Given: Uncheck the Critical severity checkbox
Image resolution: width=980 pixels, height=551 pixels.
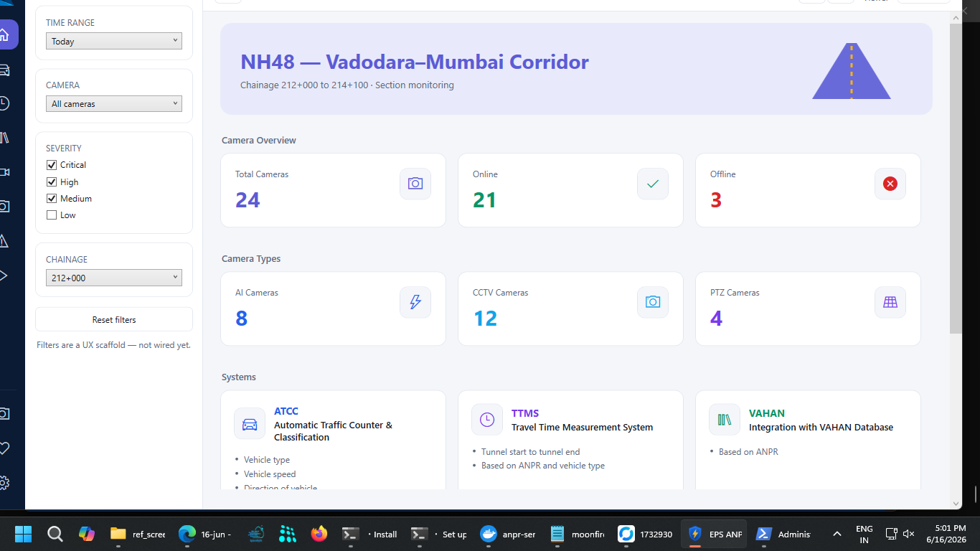Looking at the screenshot, I should [52, 165].
